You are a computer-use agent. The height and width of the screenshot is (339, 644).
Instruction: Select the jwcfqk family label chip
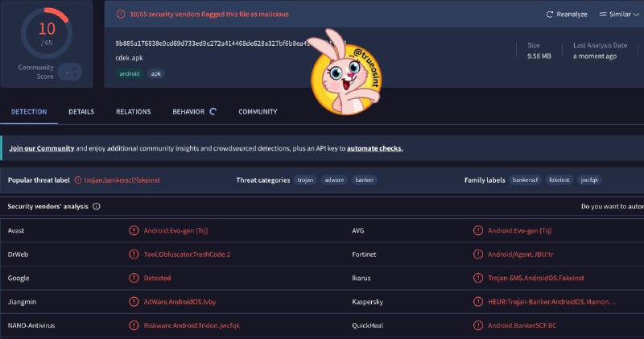pos(589,180)
